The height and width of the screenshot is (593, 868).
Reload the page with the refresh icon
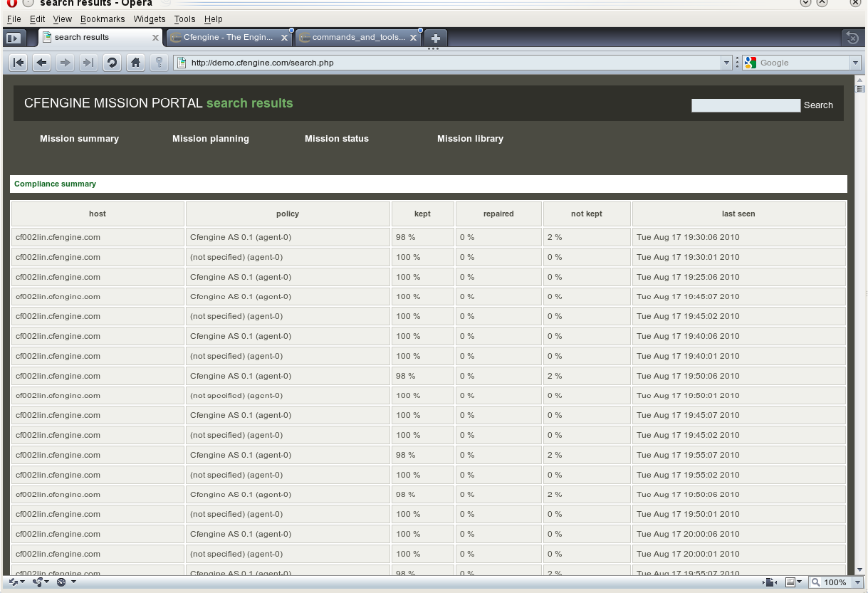click(112, 63)
